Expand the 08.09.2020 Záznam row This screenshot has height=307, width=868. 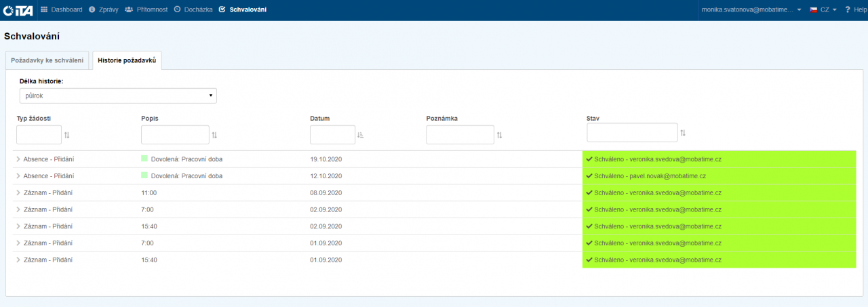[x=18, y=192]
